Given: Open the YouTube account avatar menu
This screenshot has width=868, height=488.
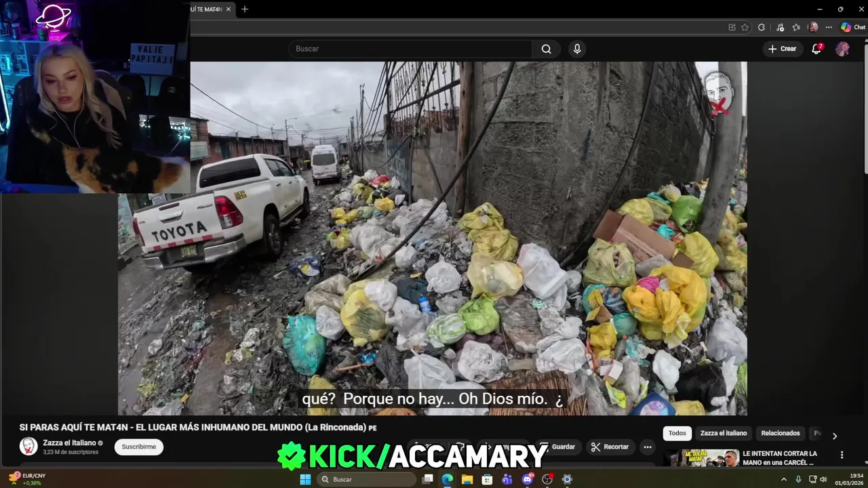Looking at the screenshot, I should (842, 49).
